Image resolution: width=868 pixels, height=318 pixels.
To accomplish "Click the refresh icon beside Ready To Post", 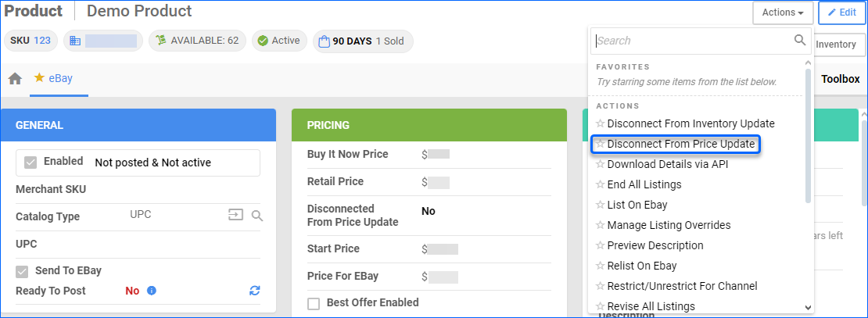I will (254, 291).
